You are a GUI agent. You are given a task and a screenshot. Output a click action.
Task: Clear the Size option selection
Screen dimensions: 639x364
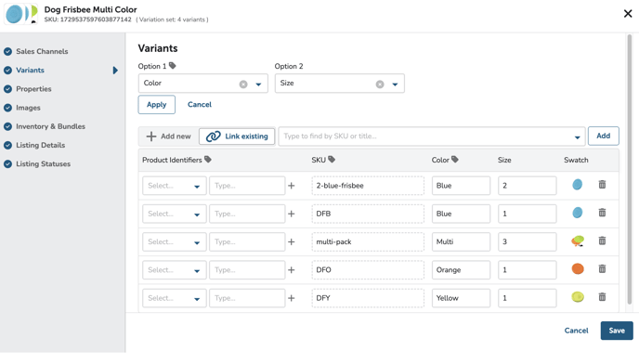tap(380, 84)
